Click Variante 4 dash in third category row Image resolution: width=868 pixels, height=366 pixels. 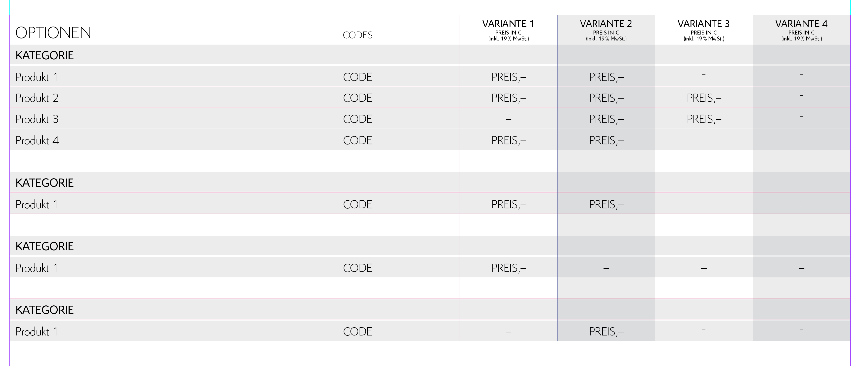coord(802,268)
